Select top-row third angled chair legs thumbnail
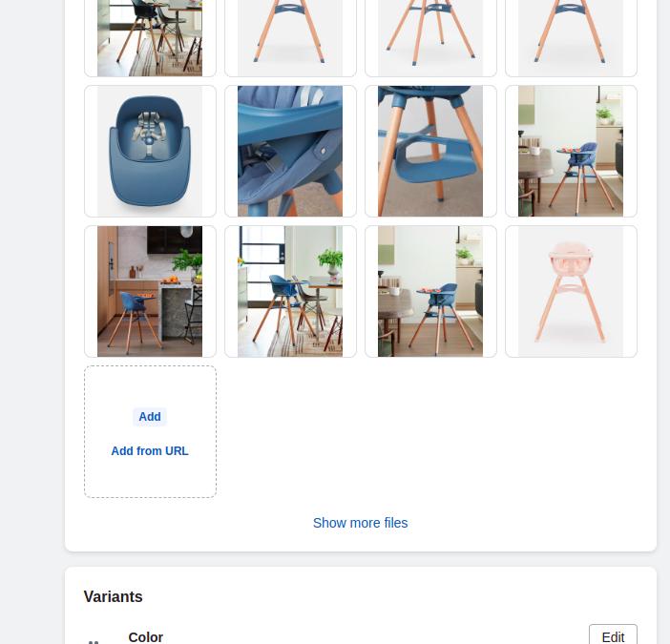The height and width of the screenshot is (644, 670). pyautogui.click(x=430, y=38)
